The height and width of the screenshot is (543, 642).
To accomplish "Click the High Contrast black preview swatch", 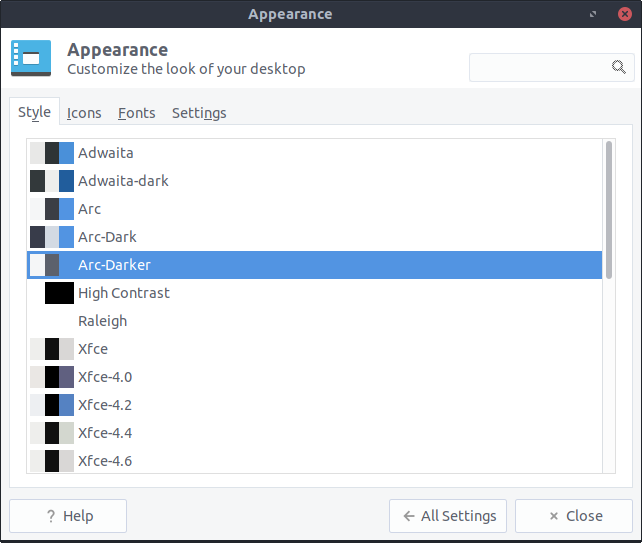I will pyautogui.click(x=59, y=293).
